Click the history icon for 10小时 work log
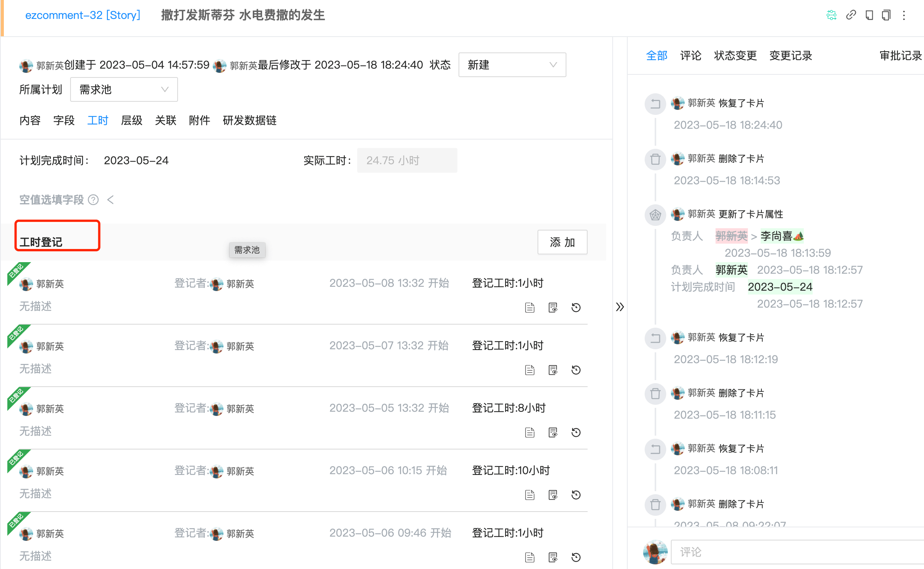Image resolution: width=924 pixels, height=569 pixels. tap(576, 495)
